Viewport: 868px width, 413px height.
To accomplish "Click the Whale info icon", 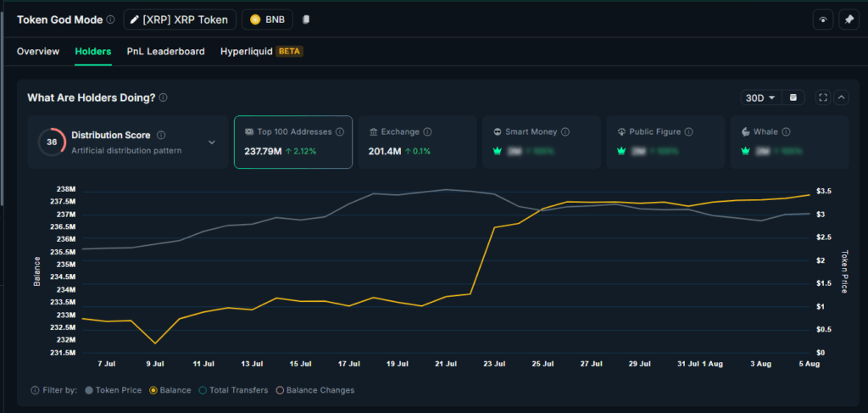I will coord(786,132).
